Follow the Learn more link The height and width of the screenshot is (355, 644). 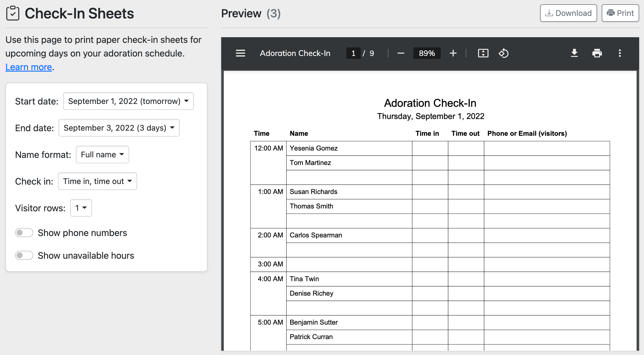pos(29,67)
